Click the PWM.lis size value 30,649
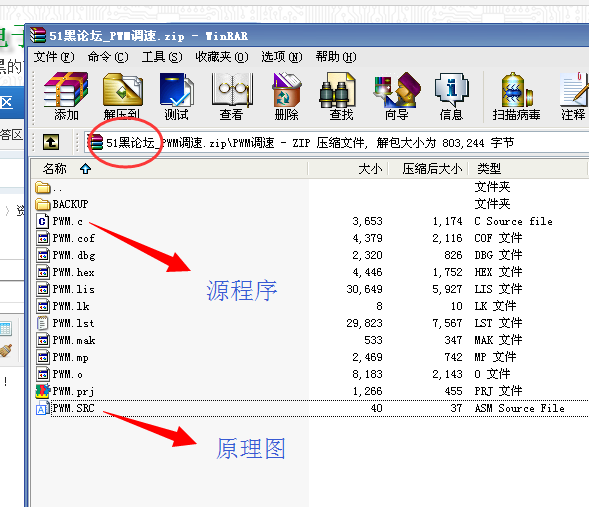The image size is (589, 507). click(364, 289)
